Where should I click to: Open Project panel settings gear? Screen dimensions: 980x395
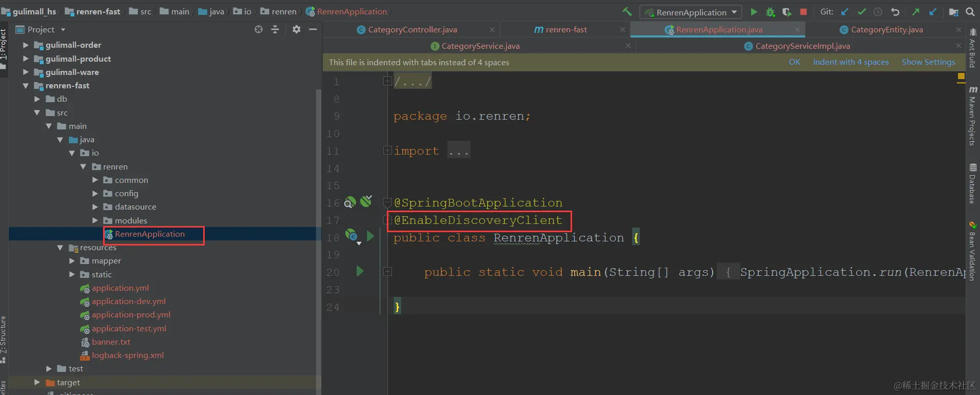pos(297,30)
